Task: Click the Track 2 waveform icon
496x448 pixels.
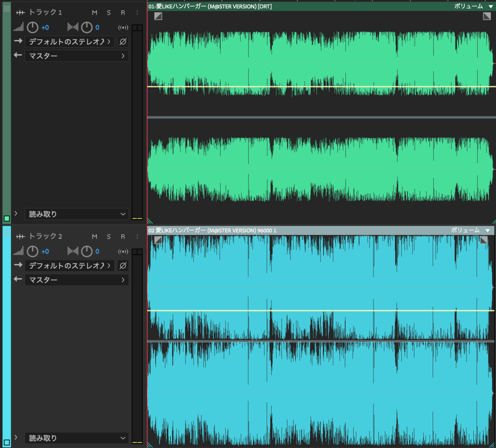Action: [x=20, y=237]
